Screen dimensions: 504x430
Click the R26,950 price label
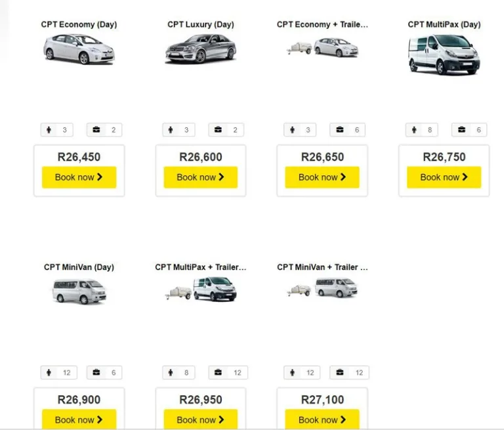coord(200,400)
